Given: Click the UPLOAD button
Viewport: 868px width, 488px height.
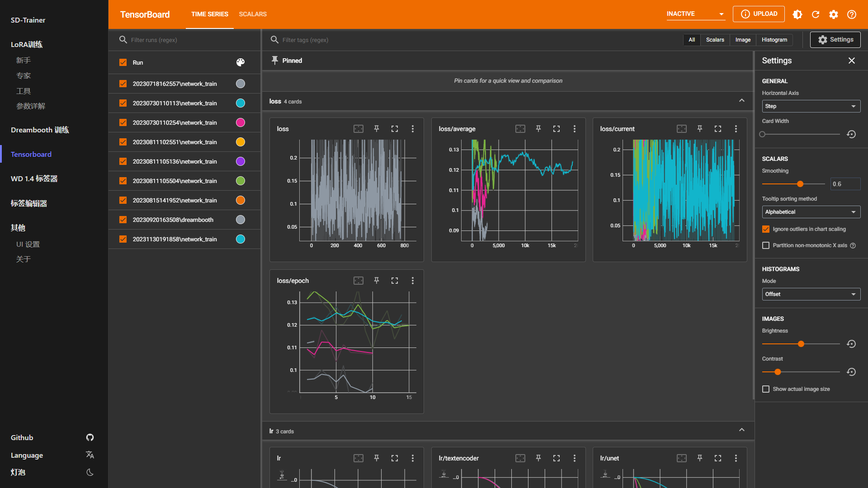Looking at the screenshot, I should coord(759,14).
